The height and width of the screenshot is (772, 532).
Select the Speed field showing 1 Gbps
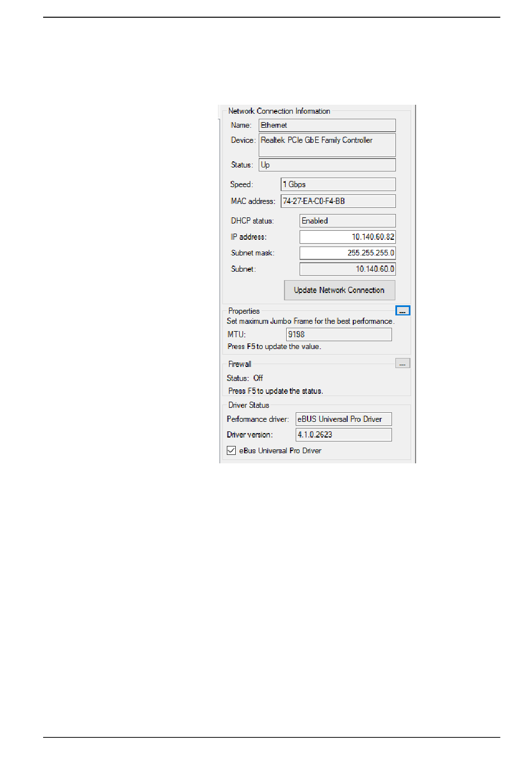[x=338, y=184]
